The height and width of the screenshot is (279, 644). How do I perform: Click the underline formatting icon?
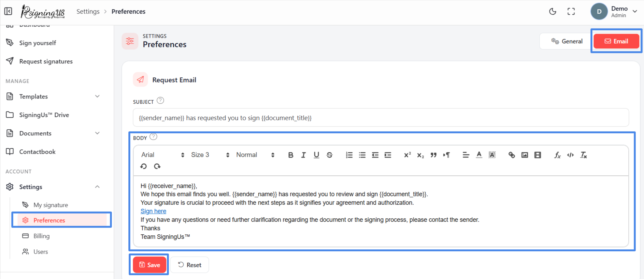(x=316, y=155)
